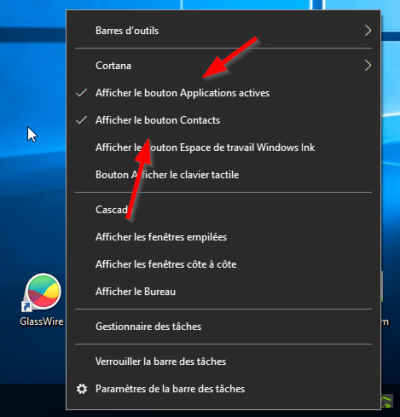Image resolution: width=400 pixels, height=417 pixels.
Task: Click Afficher le Bureau
Action: click(223, 291)
